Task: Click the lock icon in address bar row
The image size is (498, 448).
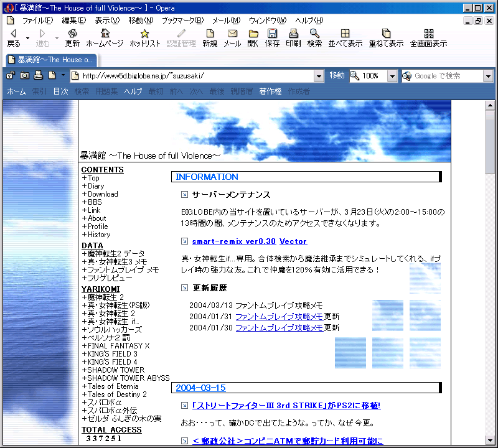Action: pyautogui.click(x=11, y=75)
